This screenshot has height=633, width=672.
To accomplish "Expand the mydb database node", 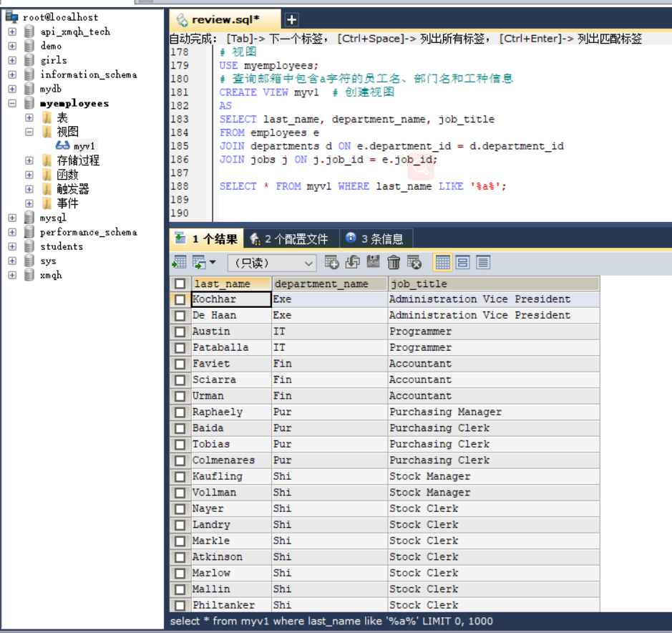I will (x=12, y=89).
